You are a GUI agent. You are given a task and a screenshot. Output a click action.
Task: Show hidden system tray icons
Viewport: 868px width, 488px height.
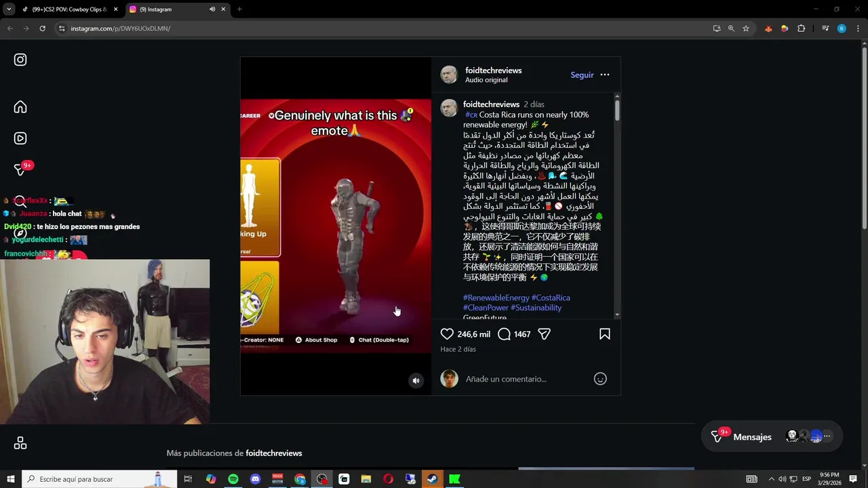pos(771,479)
